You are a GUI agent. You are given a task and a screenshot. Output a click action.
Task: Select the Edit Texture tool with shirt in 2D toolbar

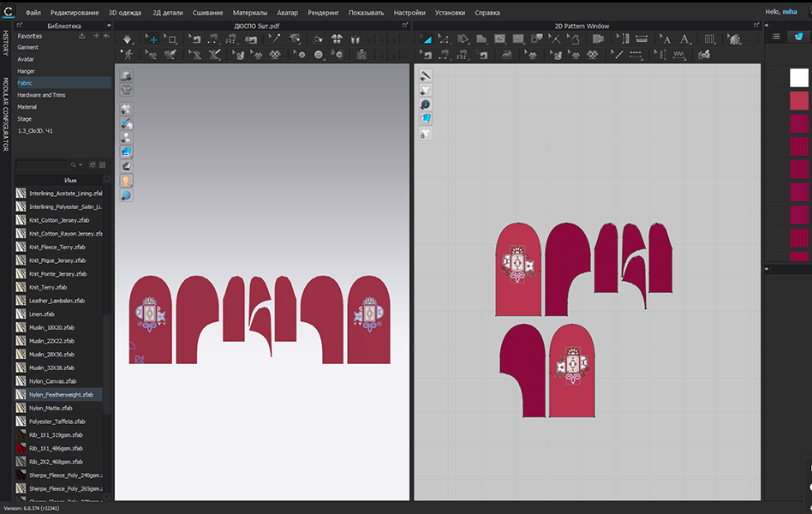point(530,55)
